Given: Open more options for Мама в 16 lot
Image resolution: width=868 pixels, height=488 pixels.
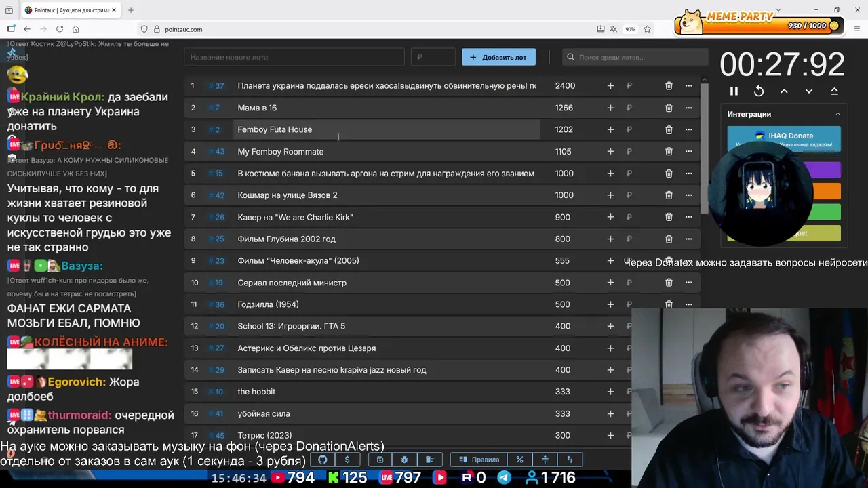Looking at the screenshot, I should (x=688, y=108).
